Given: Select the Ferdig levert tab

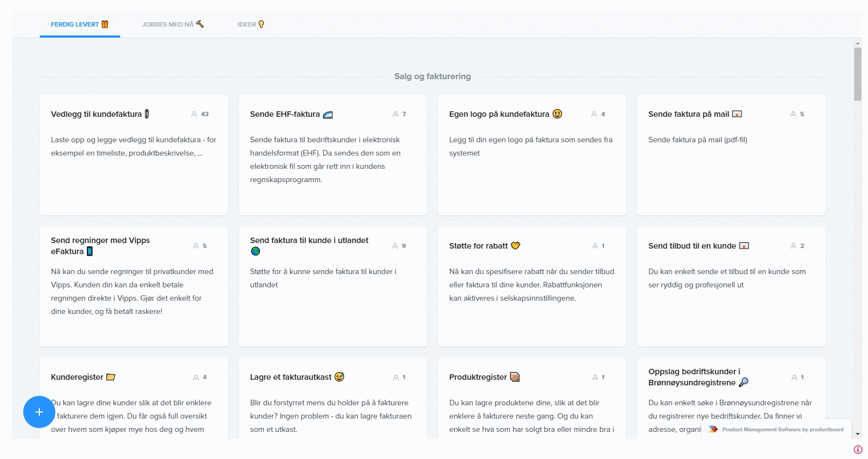Looking at the screenshot, I should [x=79, y=24].
